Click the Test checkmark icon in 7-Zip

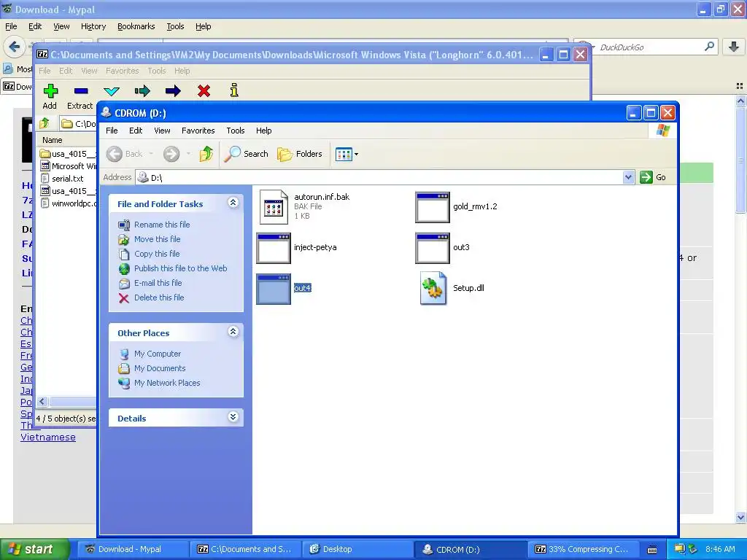coord(112,90)
